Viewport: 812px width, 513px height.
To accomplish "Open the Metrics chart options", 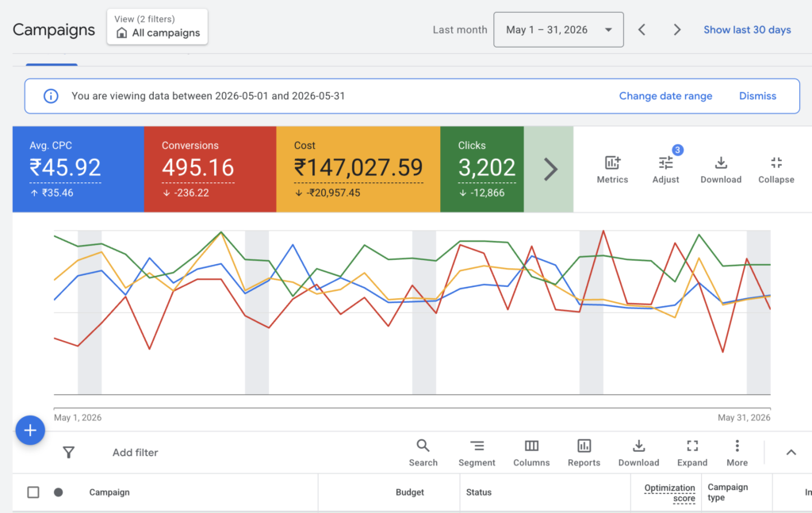I will point(612,170).
